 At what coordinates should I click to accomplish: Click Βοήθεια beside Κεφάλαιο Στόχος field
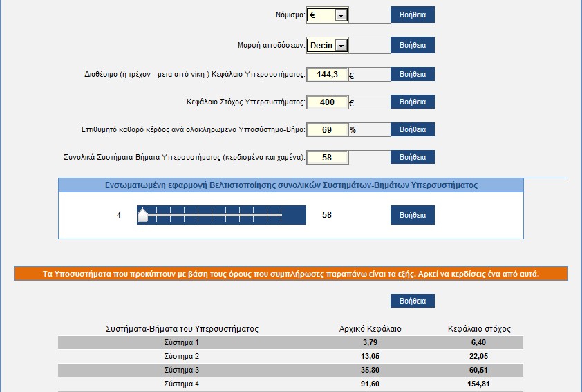(413, 102)
